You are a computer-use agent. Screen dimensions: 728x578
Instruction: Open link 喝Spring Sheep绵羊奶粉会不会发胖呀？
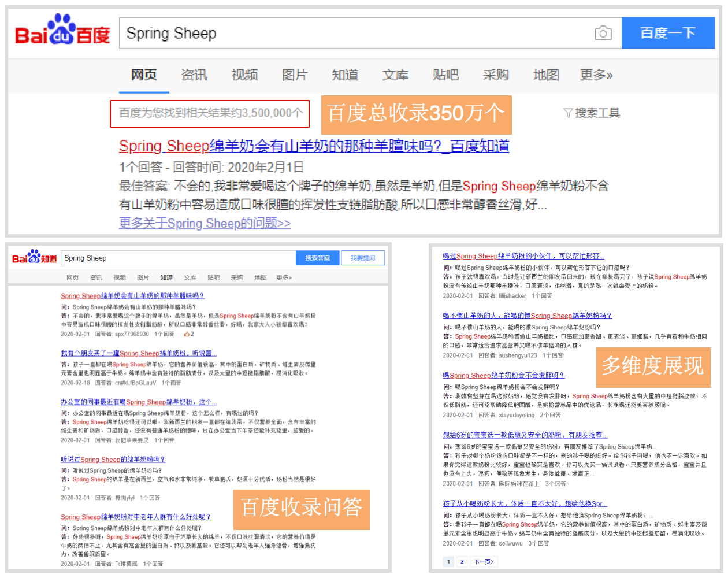pos(503,375)
